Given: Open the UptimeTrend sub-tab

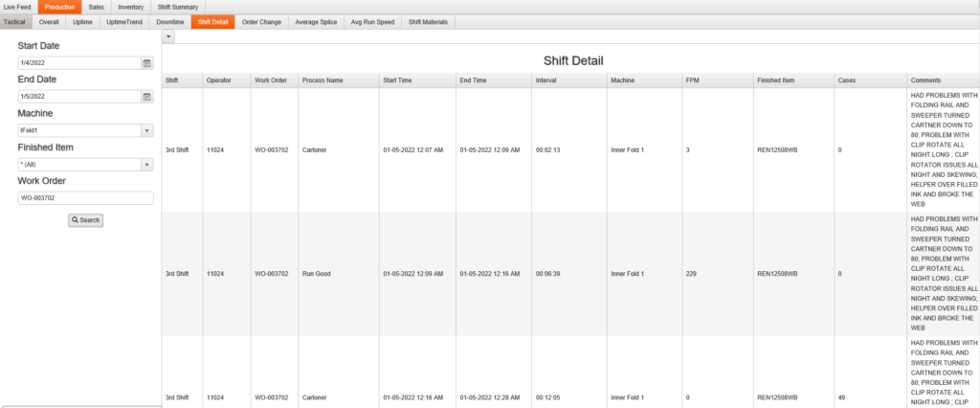Looking at the screenshot, I should tap(124, 22).
